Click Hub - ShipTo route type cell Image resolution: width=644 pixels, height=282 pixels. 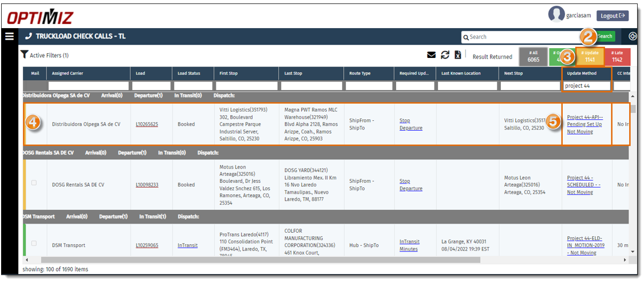(363, 245)
